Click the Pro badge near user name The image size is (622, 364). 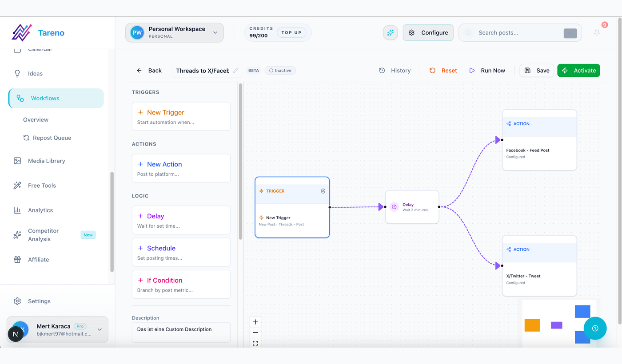pos(80,326)
